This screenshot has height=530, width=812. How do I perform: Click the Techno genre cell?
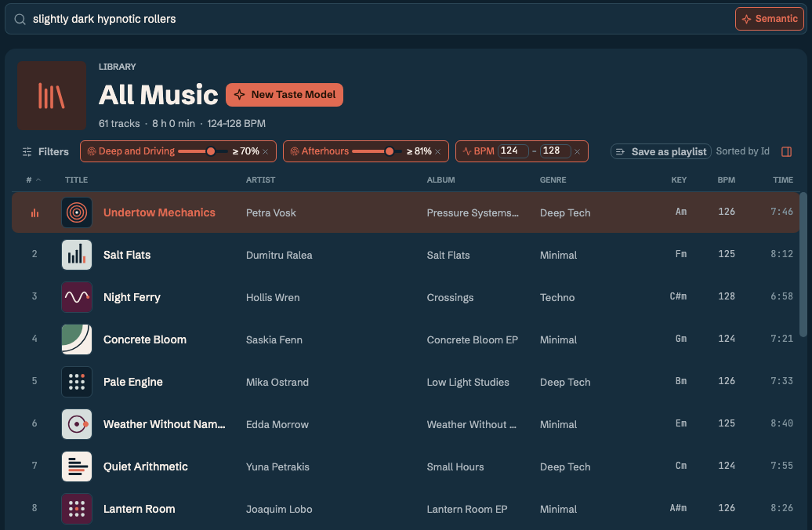point(557,297)
